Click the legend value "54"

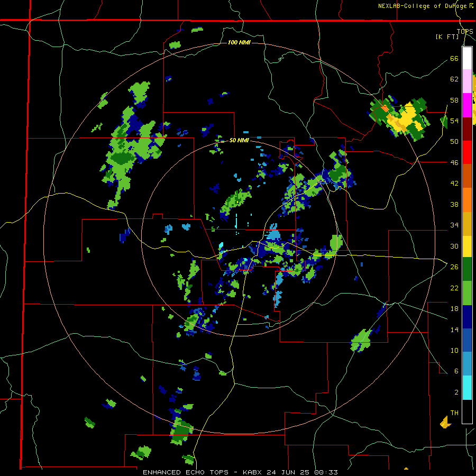click(x=454, y=121)
